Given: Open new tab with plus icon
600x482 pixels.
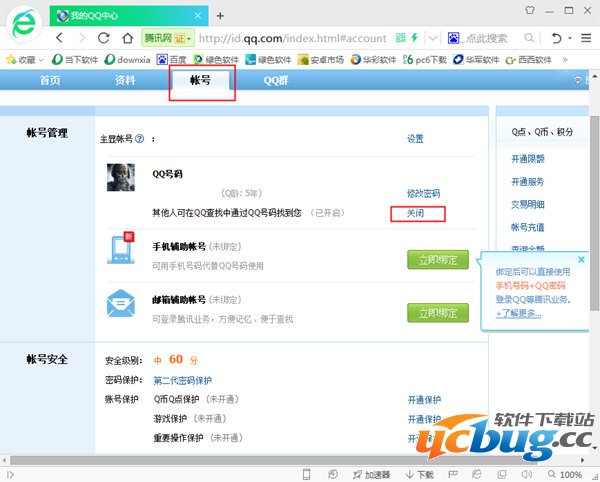Looking at the screenshot, I should (x=220, y=16).
